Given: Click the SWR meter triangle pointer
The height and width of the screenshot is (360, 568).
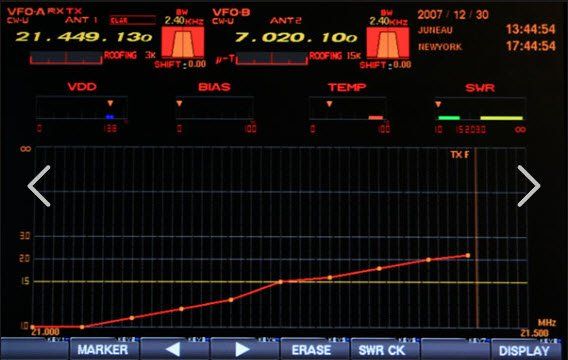Looking at the screenshot, I should pos(438,104).
